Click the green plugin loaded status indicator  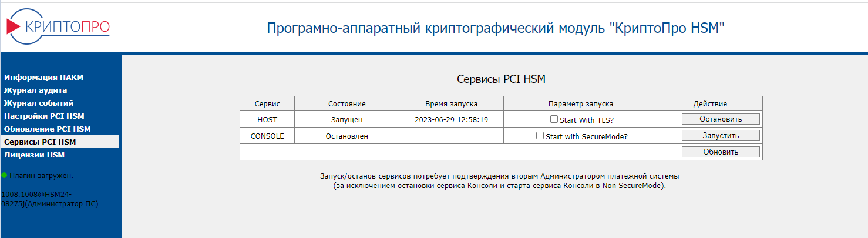[x=4, y=175]
